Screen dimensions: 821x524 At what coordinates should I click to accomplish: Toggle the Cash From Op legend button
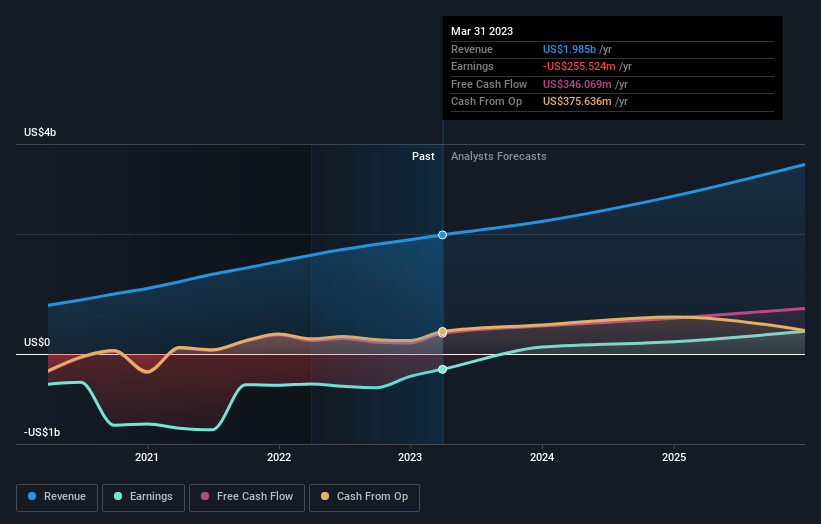(x=364, y=497)
